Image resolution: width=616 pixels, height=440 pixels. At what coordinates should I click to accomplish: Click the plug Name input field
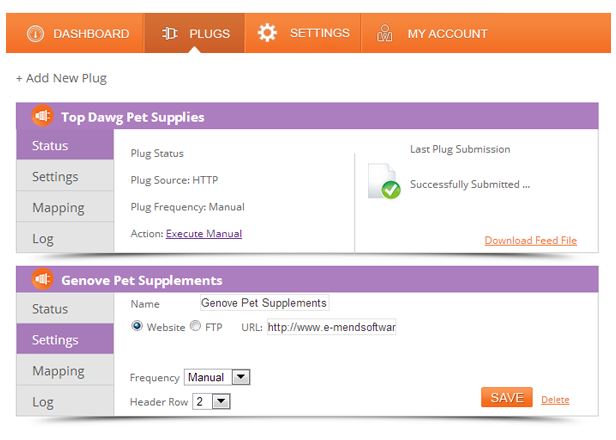(x=264, y=303)
